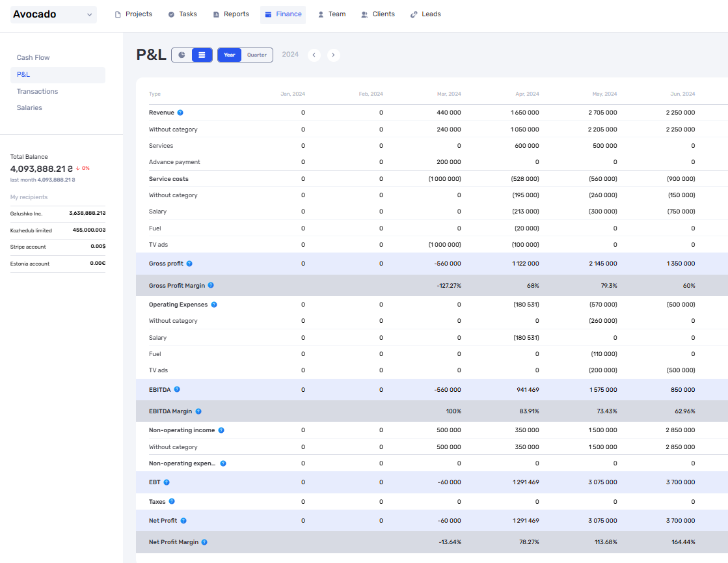Open Transactions in sidebar
This screenshot has width=728, height=563.
click(57, 92)
